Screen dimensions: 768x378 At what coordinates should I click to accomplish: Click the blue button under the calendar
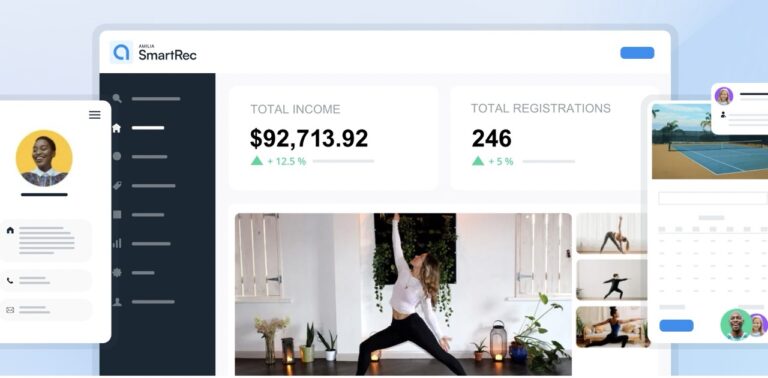(676, 326)
